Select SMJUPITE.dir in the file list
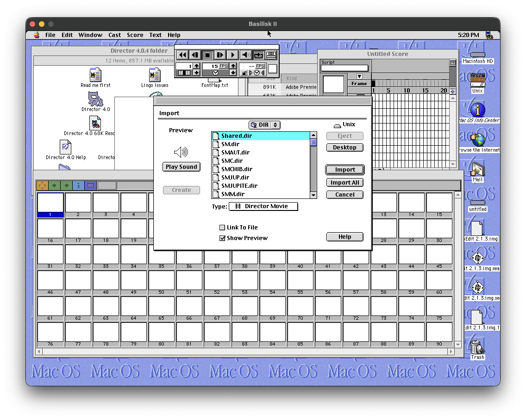 [x=239, y=186]
